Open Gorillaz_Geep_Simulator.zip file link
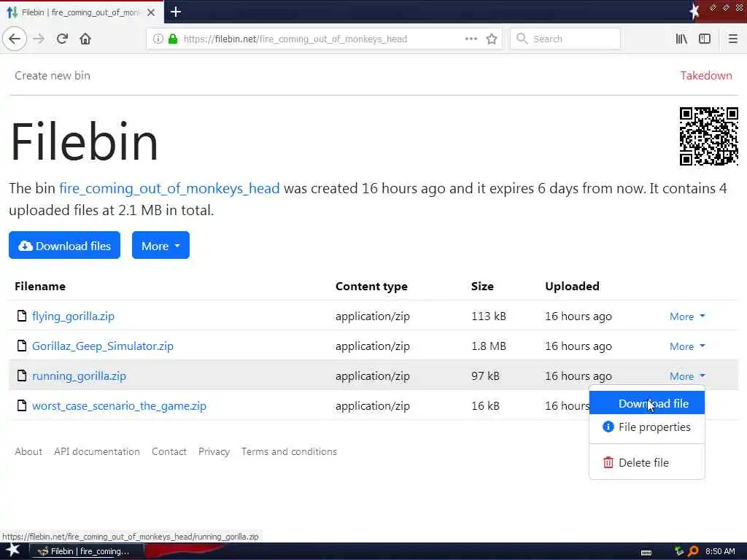This screenshot has width=747, height=560. (102, 346)
